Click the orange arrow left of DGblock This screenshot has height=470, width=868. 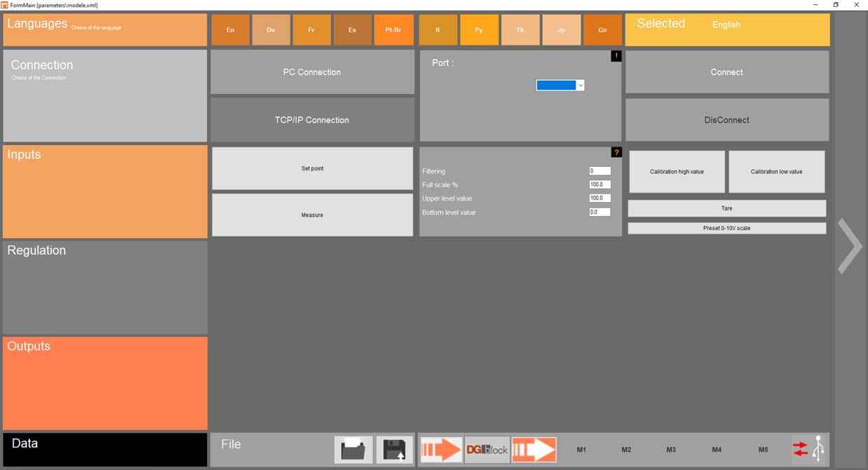[441, 450]
